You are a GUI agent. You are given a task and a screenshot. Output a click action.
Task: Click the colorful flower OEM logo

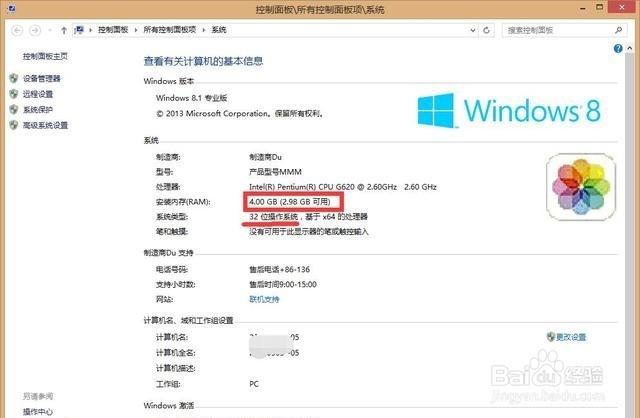click(581, 187)
